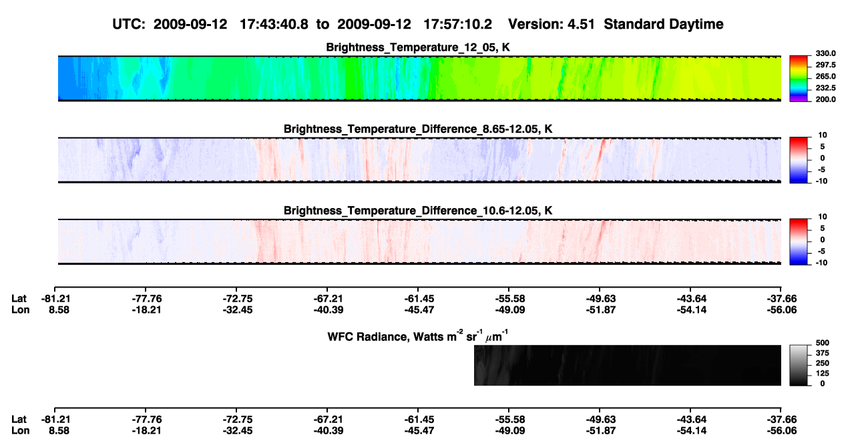Click the 330.0 value on temperature scale

click(825, 53)
